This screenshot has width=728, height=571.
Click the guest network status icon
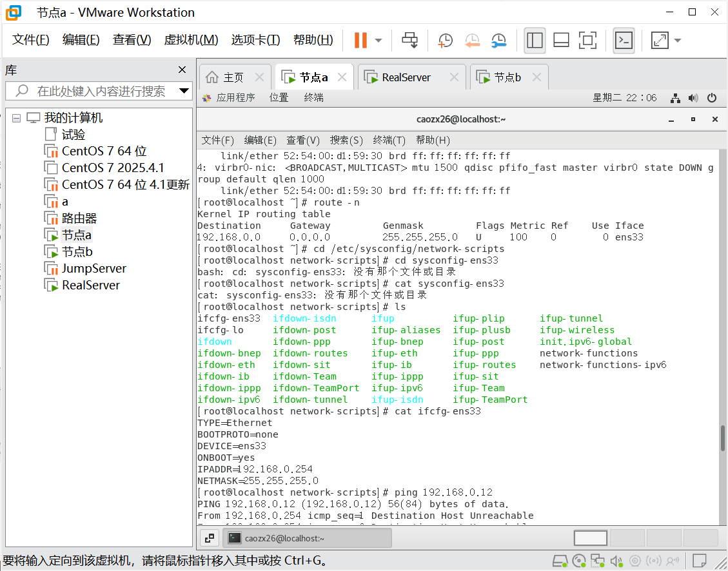676,98
